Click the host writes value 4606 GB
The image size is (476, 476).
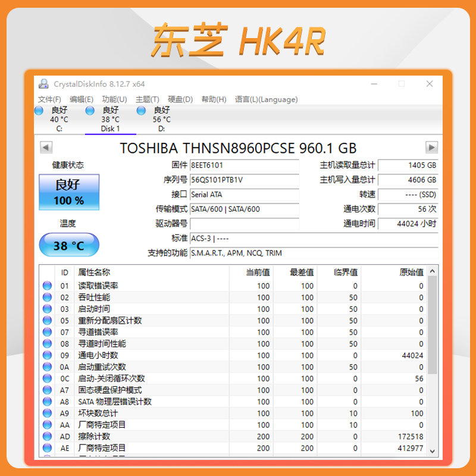coord(408,180)
